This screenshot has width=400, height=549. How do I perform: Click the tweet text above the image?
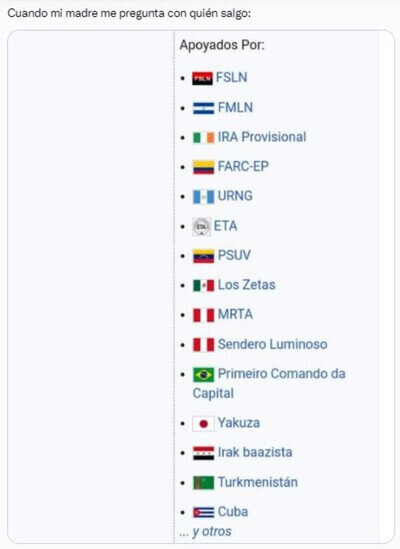click(x=129, y=14)
